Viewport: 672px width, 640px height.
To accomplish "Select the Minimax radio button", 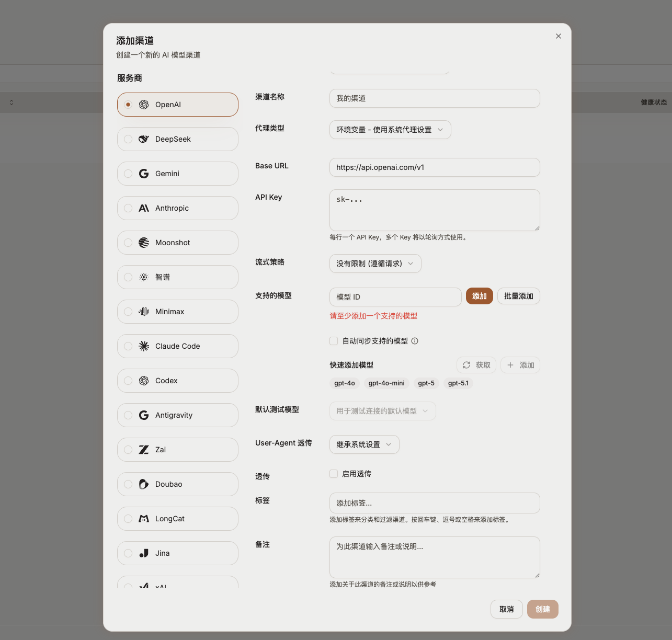I will click(128, 312).
